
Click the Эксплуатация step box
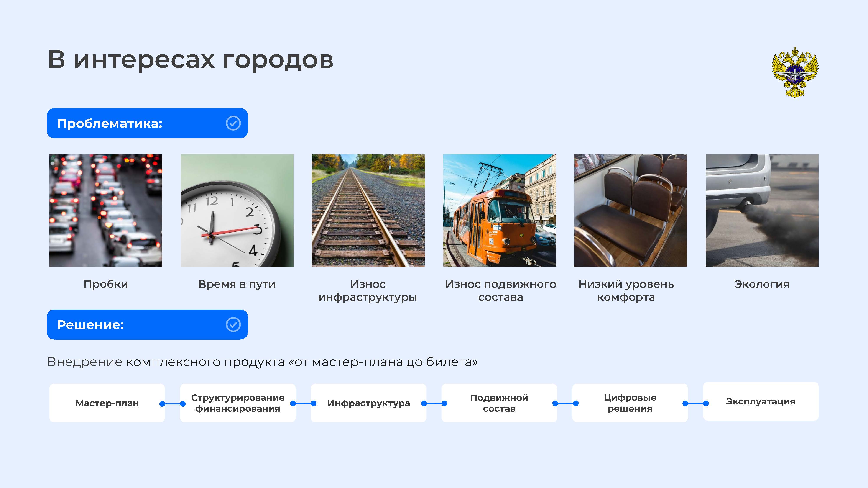pos(761,401)
